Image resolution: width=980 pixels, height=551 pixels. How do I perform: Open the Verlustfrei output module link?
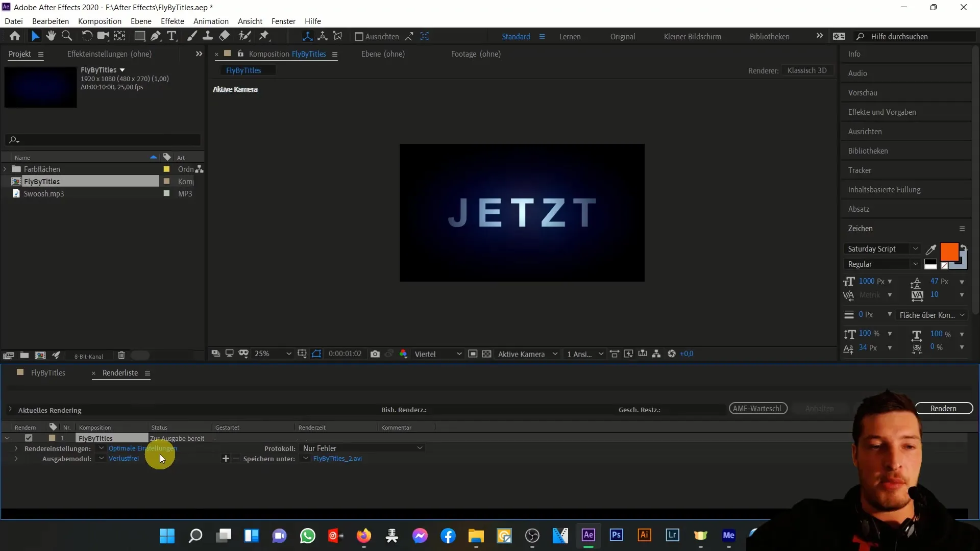click(124, 459)
